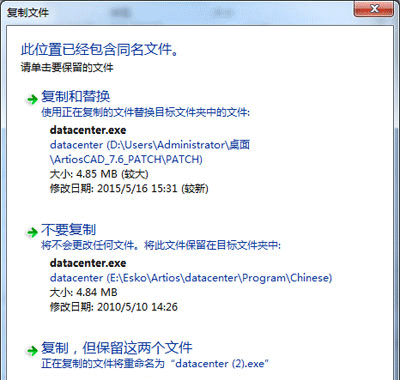The image size is (400, 380).
Task: Click the 将不会更改任何文件 description text
Action: (161, 246)
